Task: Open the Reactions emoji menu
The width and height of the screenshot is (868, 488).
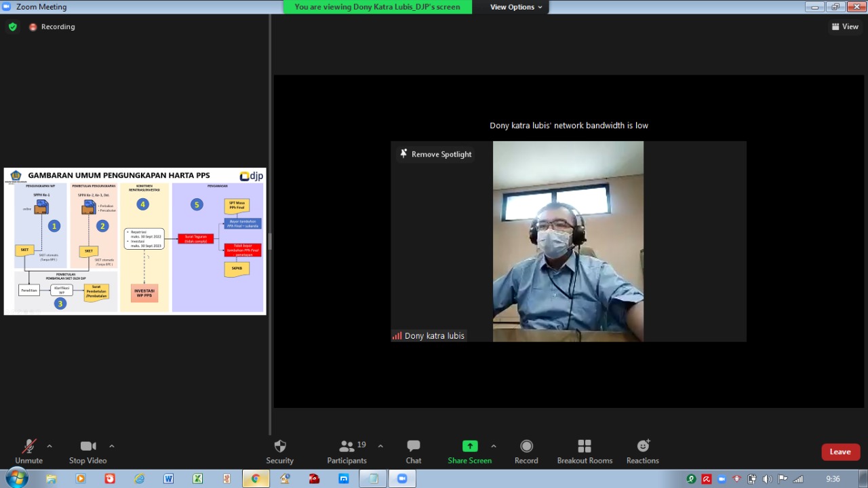Action: tap(642, 451)
